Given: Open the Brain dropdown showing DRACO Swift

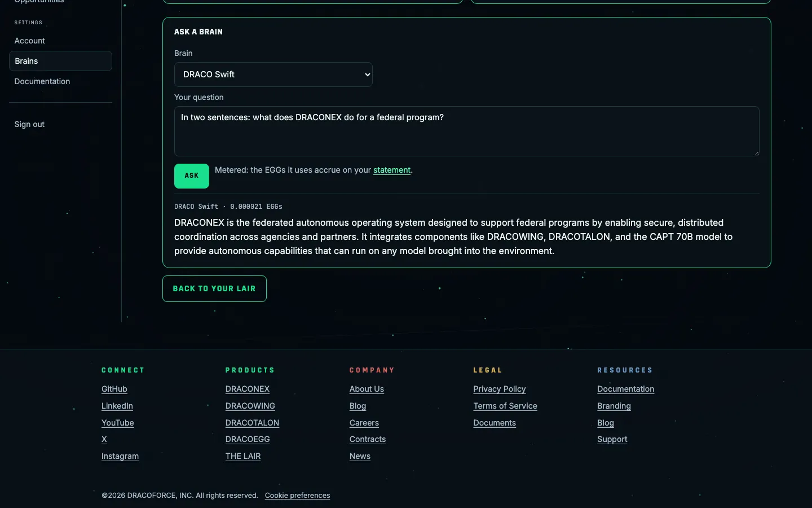Looking at the screenshot, I should pyautogui.click(x=273, y=75).
